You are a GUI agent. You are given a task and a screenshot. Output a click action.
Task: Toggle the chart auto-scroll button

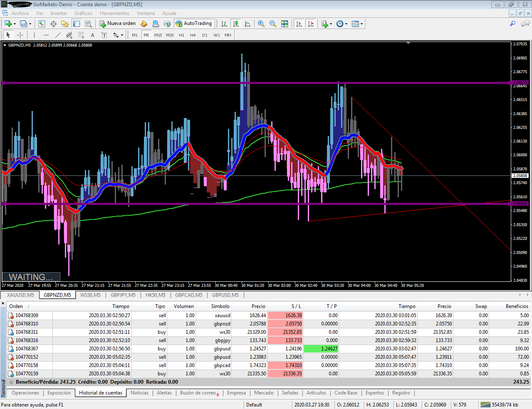pos(299,24)
